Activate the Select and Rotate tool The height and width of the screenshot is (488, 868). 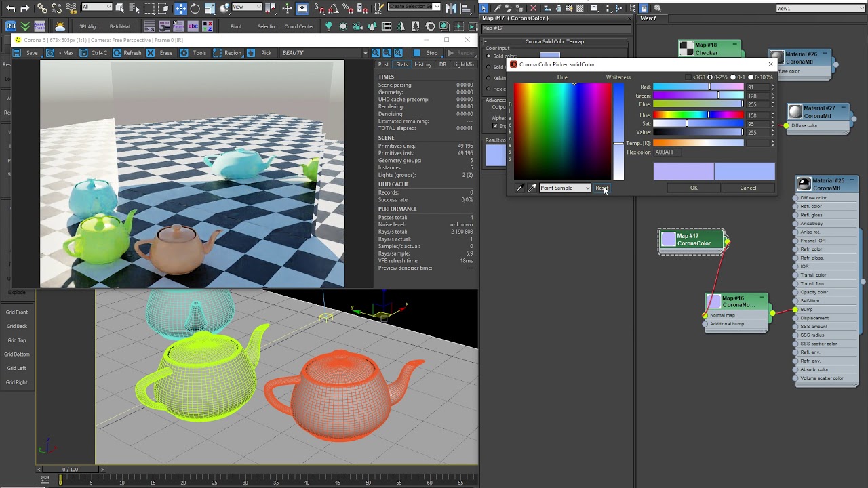coord(195,8)
